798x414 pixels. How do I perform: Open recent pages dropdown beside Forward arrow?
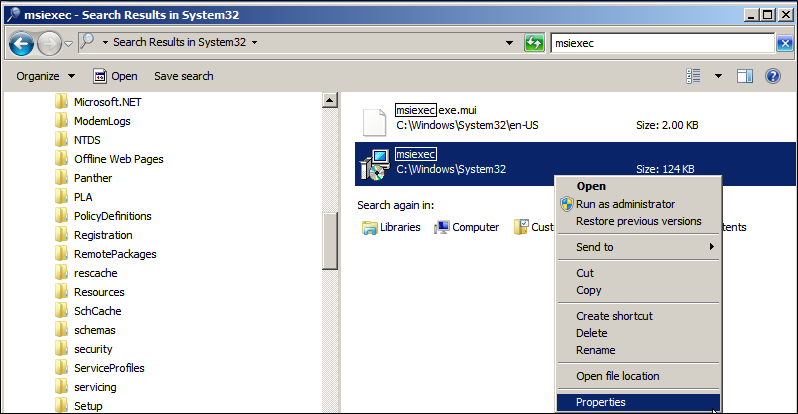tap(68, 44)
